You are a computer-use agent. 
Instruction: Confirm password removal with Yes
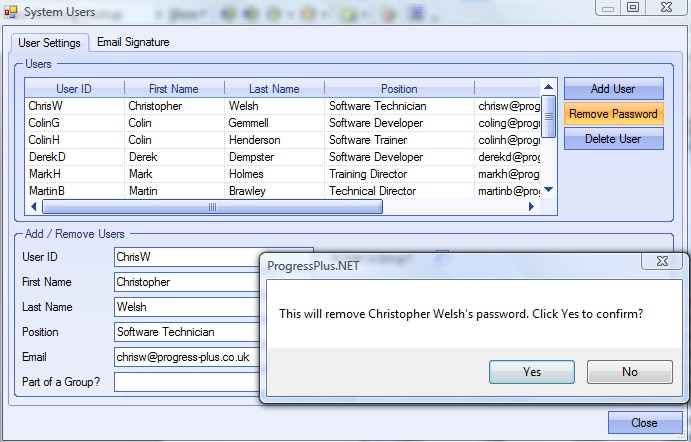point(531,372)
